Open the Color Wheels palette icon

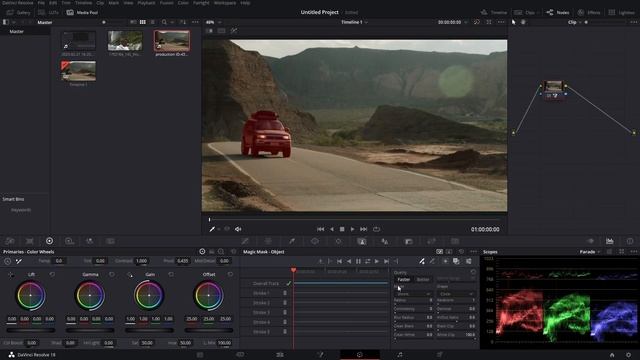coord(49,241)
